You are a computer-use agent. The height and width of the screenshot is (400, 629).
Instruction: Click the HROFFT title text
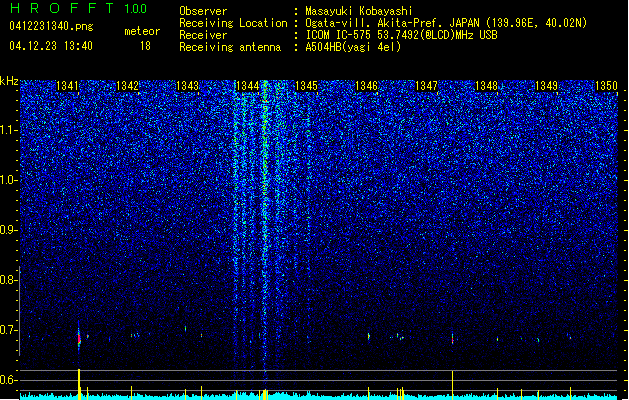tap(62, 8)
